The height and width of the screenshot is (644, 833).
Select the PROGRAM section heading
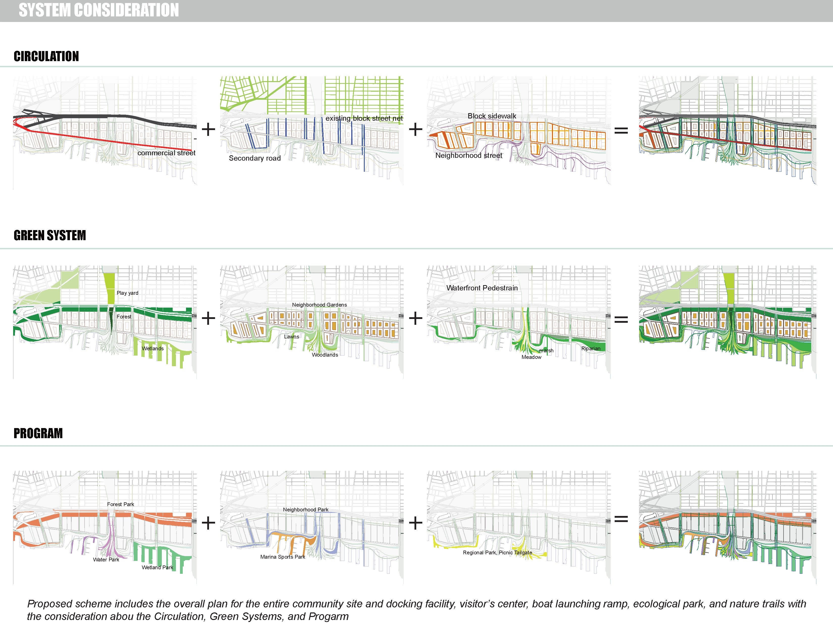38,433
